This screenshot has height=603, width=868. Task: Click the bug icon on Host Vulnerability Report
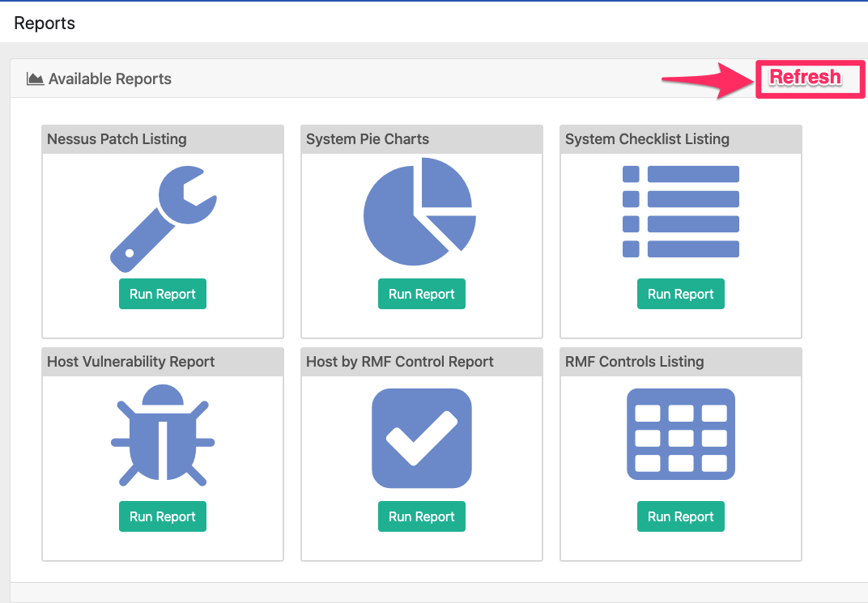[x=162, y=435]
